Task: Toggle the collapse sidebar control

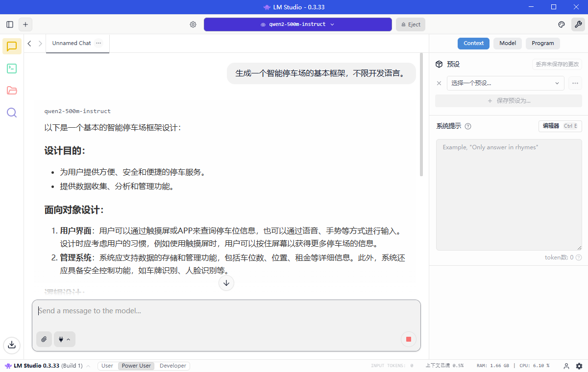Action: point(9,24)
